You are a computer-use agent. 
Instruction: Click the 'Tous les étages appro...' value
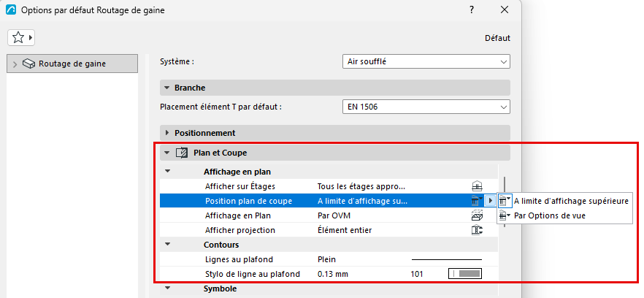361,186
